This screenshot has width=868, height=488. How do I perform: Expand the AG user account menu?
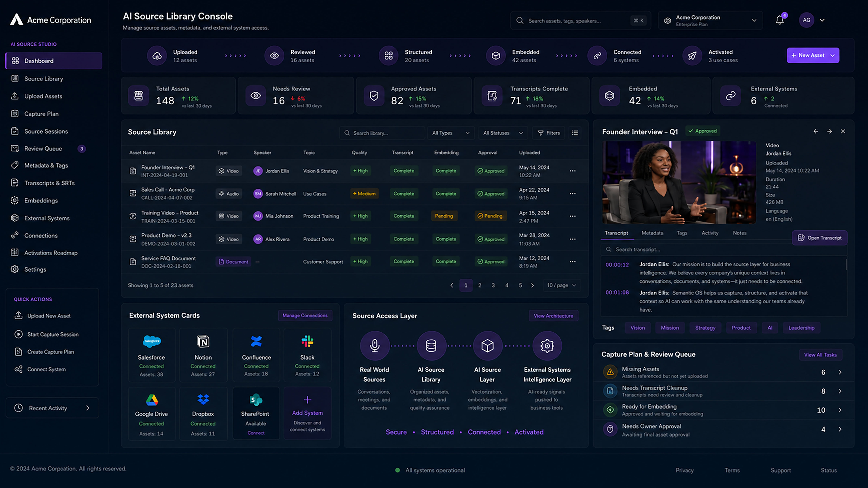coord(822,20)
